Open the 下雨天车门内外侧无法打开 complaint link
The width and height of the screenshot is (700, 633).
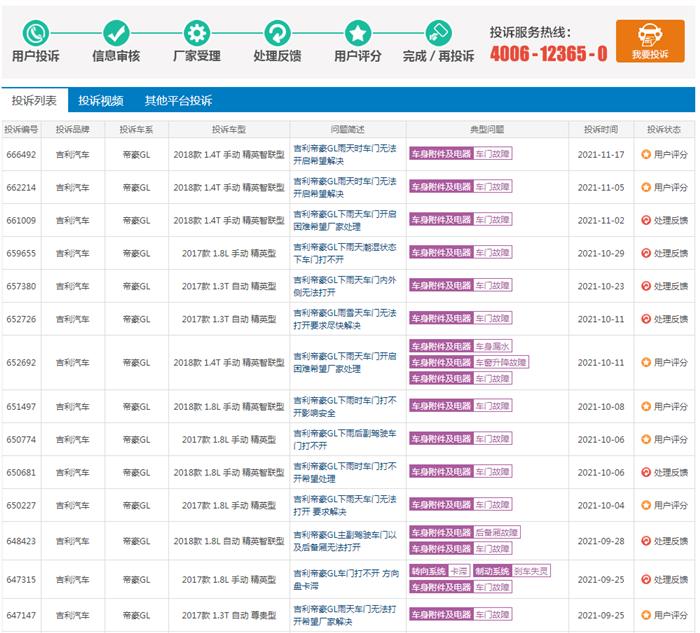pos(345,286)
